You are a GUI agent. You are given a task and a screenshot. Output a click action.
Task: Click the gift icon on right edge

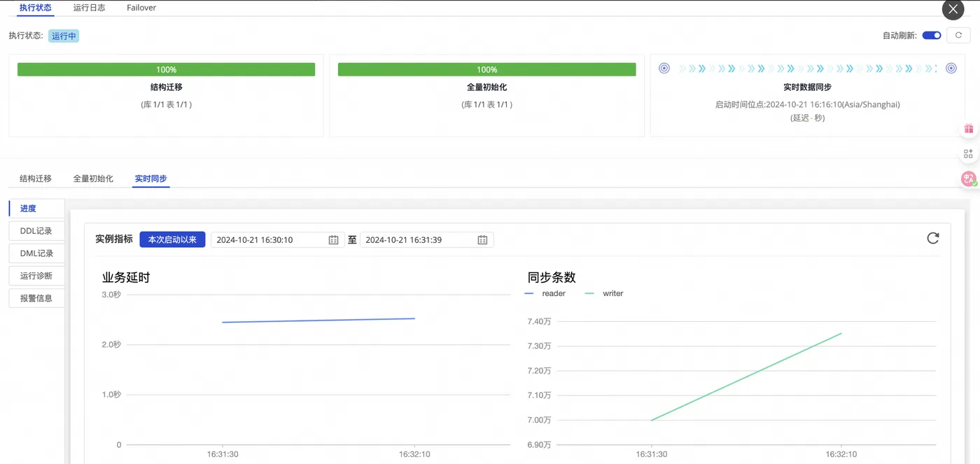969,129
